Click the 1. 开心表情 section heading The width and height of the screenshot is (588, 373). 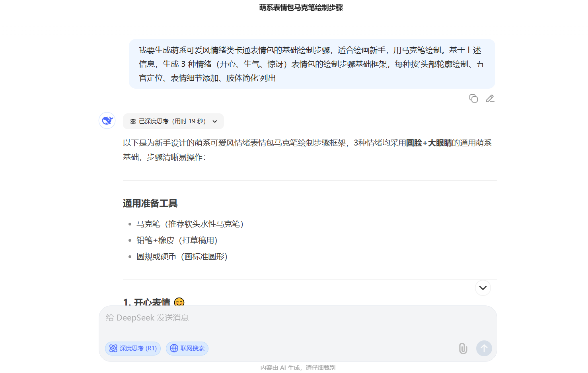[x=147, y=302]
